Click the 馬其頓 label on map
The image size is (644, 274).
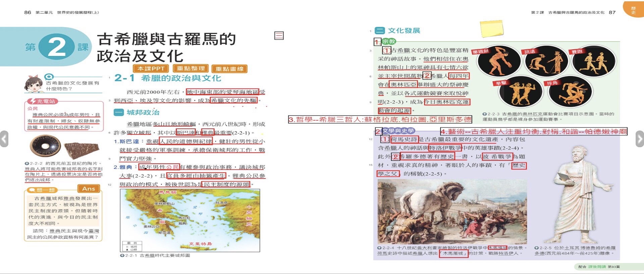click(168, 192)
